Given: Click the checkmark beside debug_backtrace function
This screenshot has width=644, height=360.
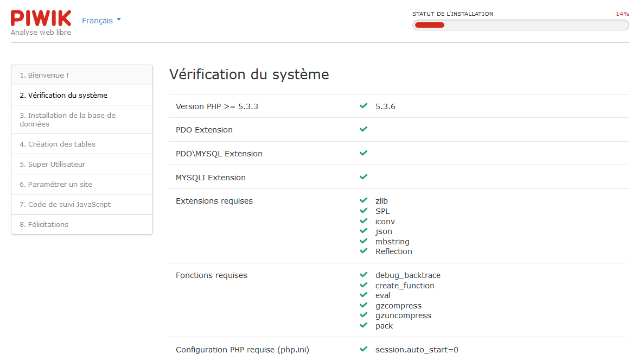Looking at the screenshot, I should (x=364, y=275).
